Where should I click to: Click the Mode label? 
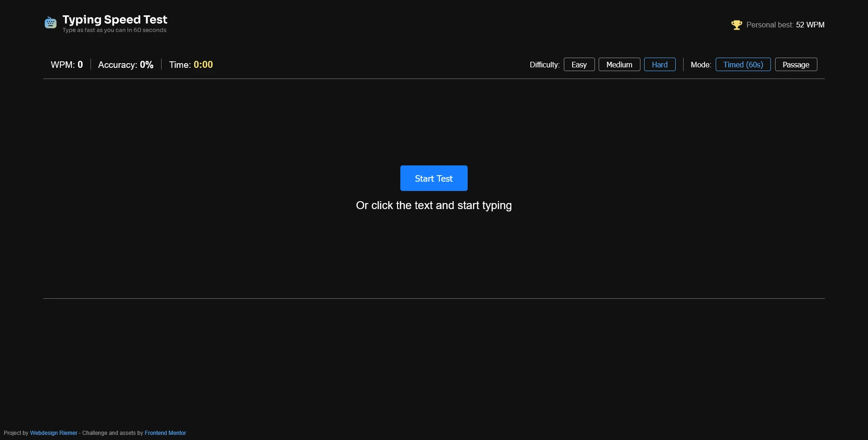(x=700, y=65)
